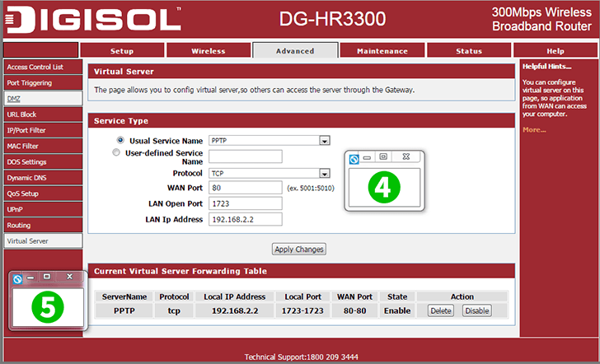The width and height of the screenshot is (600, 364).
Task: Follow the More... helpful hints link
Action: 534,130
